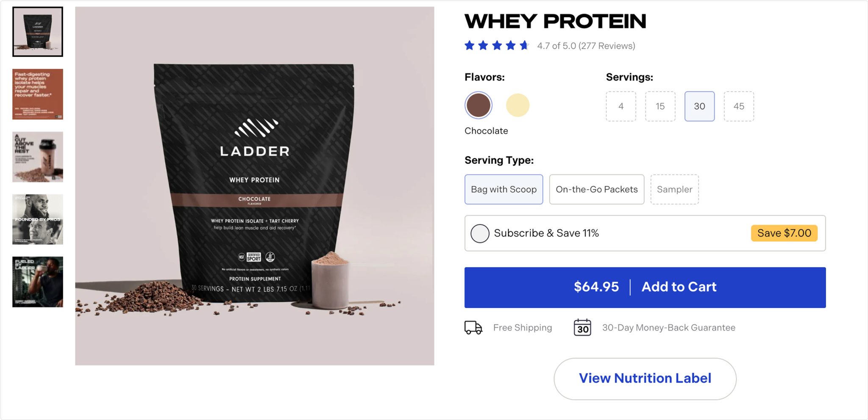Viewport: 868px width, 420px height.
Task: Open View Nutrition Label
Action: click(645, 379)
